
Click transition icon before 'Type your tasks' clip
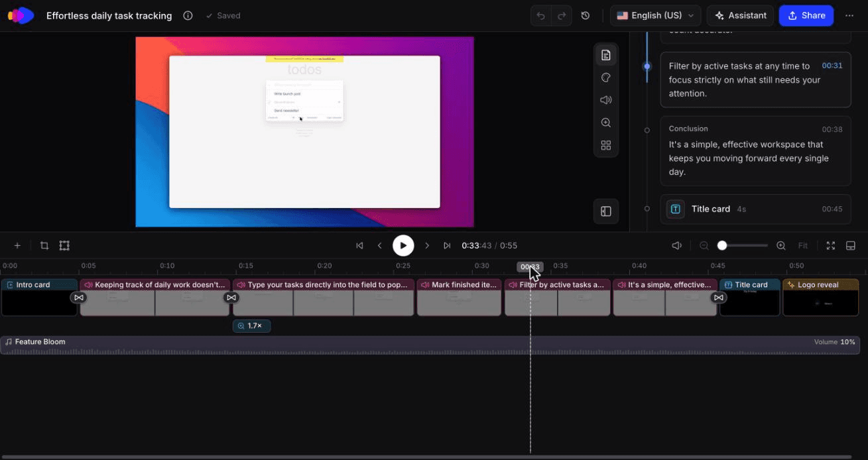(231, 298)
